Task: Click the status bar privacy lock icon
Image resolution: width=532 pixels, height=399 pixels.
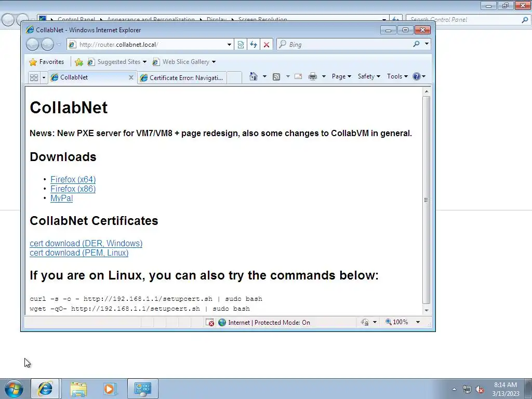Action: (365, 322)
